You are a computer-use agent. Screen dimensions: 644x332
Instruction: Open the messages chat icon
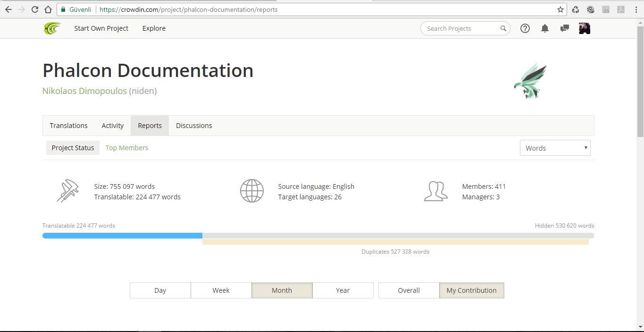pyautogui.click(x=564, y=28)
